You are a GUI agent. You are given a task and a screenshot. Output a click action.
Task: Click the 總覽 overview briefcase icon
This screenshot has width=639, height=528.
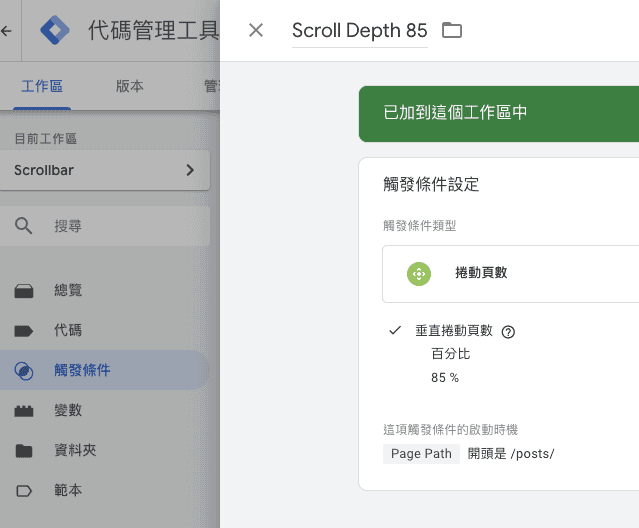click(24, 290)
